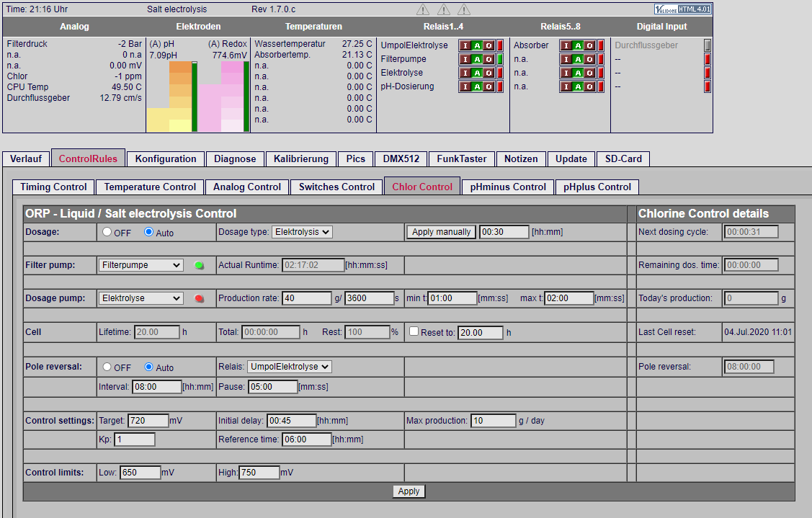Go to the SD-Card tab
This screenshot has height=518, width=812.
[x=623, y=159]
